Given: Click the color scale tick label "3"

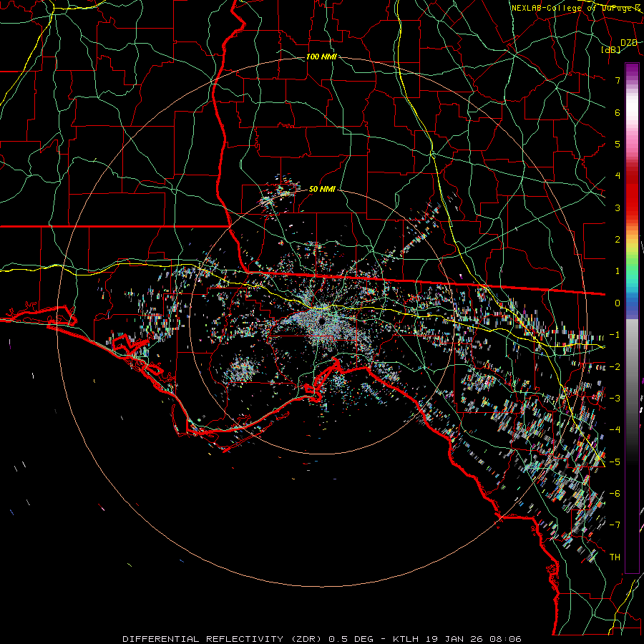Looking at the screenshot, I should point(618,208).
